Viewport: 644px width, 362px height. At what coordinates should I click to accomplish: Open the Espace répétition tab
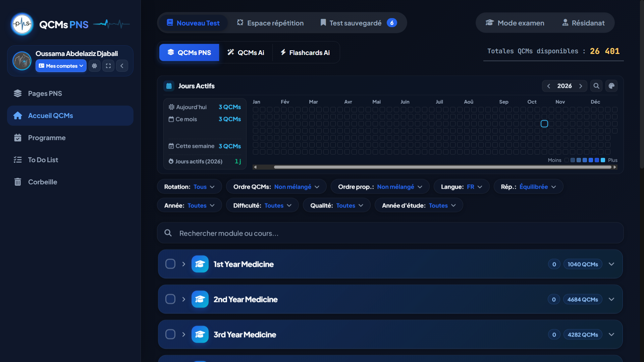click(270, 23)
